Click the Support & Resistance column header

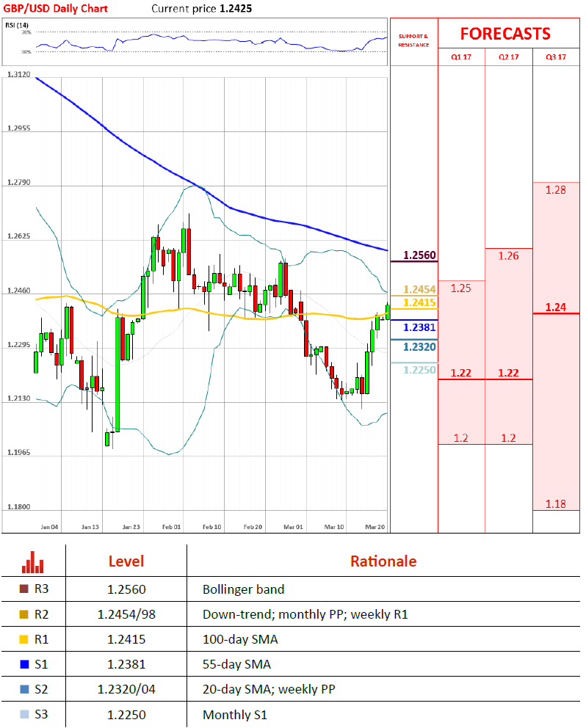tap(413, 40)
